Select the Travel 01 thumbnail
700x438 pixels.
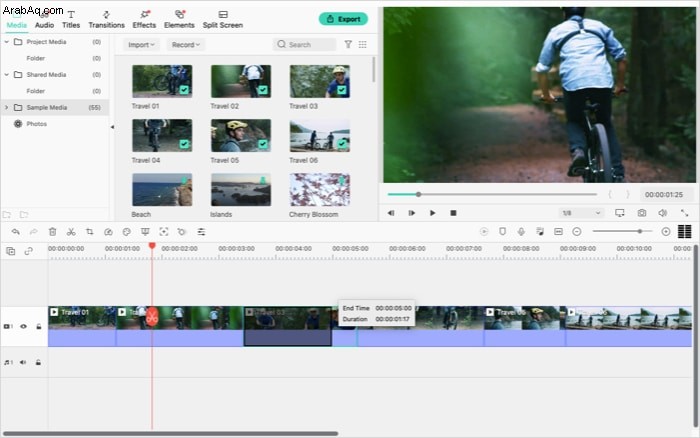pos(162,81)
